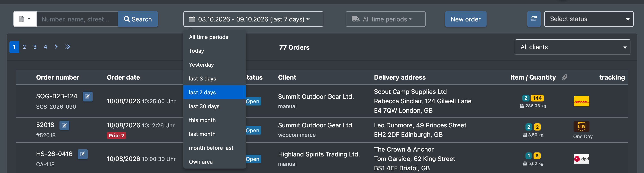Choose Yesterday from the date menu

tap(214, 65)
